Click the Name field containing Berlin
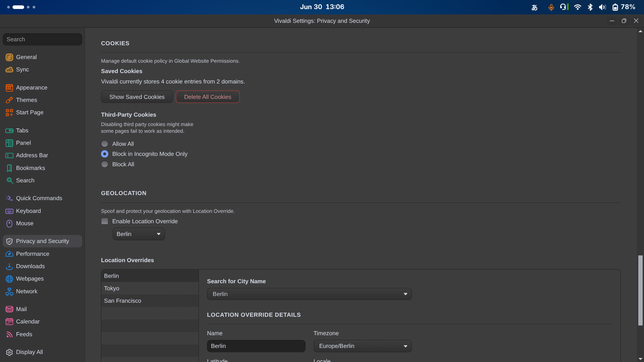This screenshot has width=644, height=362. point(256,346)
